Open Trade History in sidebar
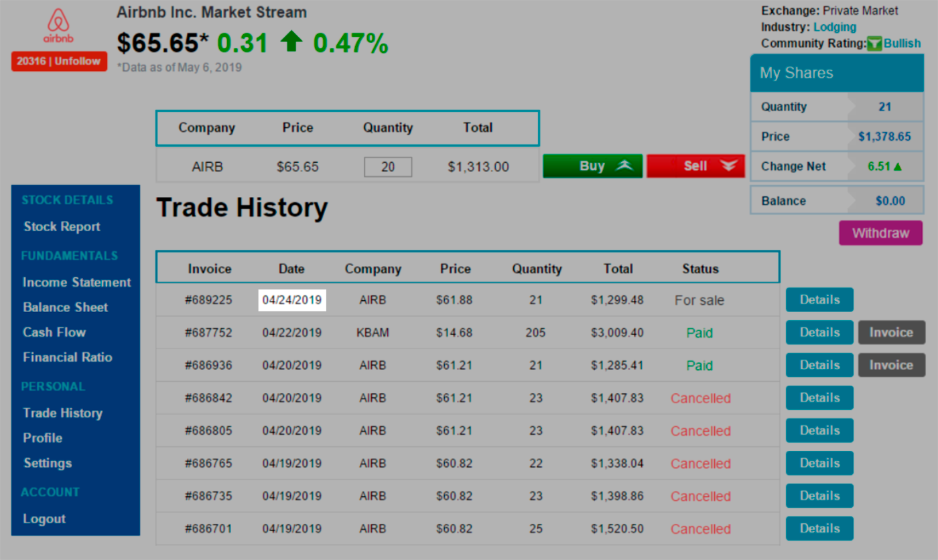 tap(62, 413)
